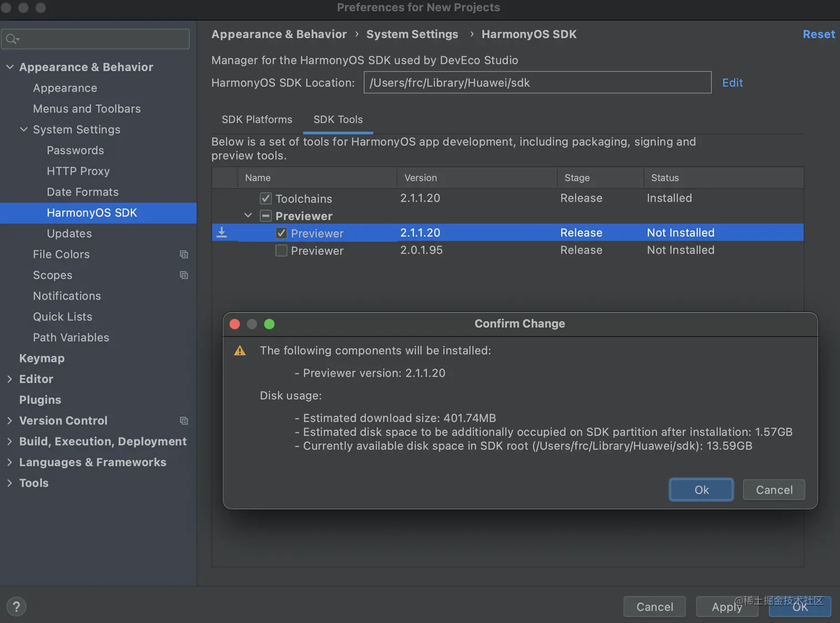Open help via the question mark button
This screenshot has height=623, width=840.
click(16, 606)
